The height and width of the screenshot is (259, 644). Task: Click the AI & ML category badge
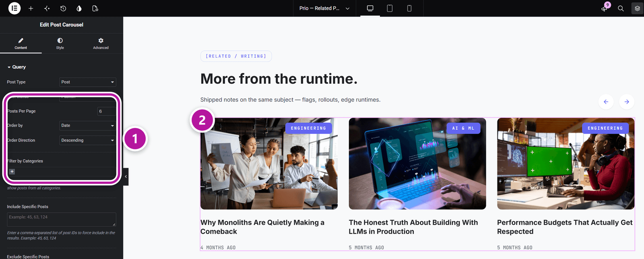[x=463, y=128]
